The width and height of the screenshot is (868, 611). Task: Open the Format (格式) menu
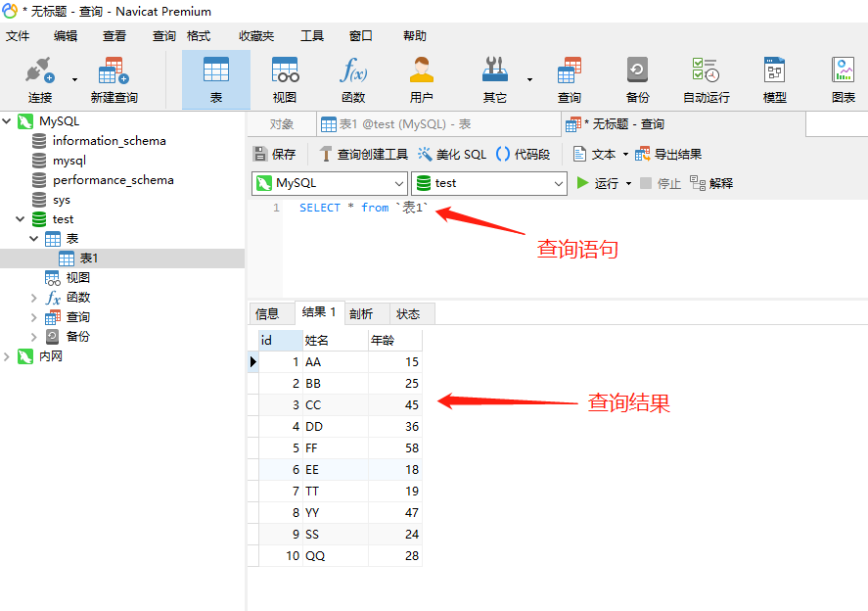click(x=199, y=36)
